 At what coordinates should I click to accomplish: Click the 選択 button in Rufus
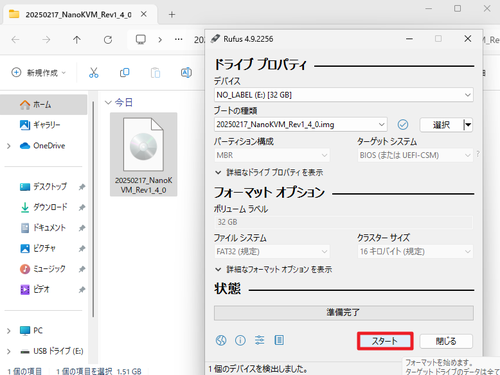tap(441, 125)
